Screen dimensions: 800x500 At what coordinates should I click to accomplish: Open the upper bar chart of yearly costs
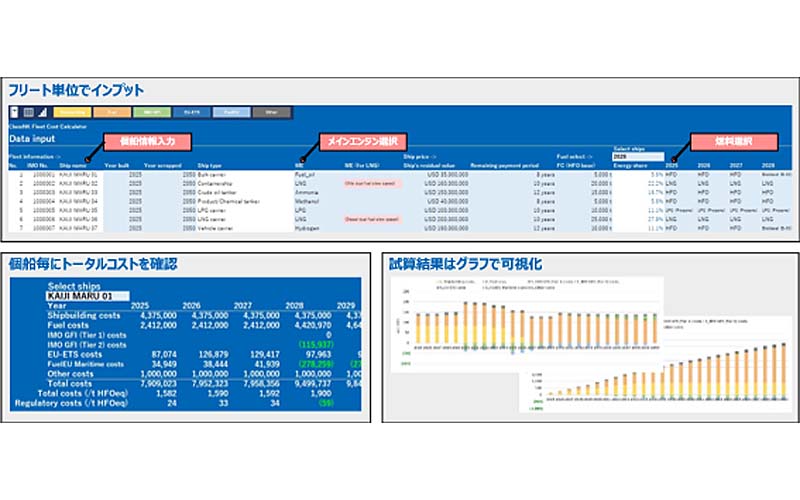[x=527, y=325]
